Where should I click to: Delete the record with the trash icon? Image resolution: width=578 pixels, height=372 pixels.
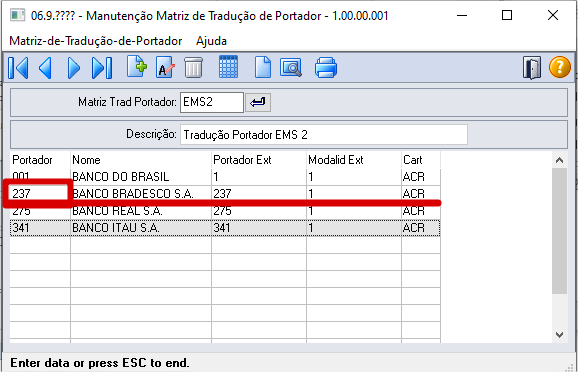point(194,67)
